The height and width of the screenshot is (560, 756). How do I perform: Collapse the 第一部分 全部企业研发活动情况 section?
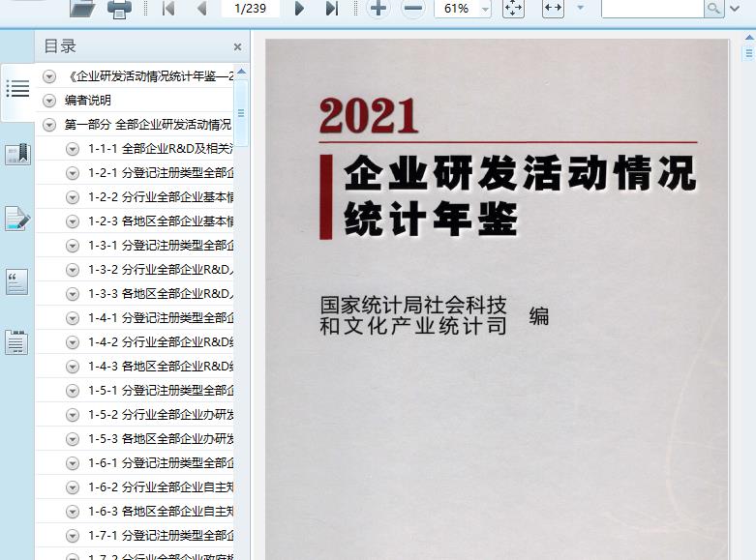click(x=49, y=125)
